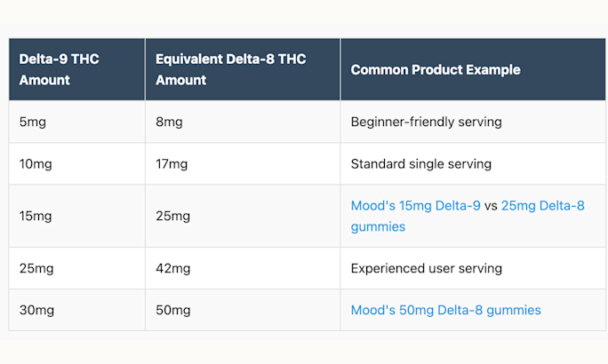The image size is (608, 364).
Task: Select the 8mg Delta-8 equivalent cell
Action: pyautogui.click(x=169, y=122)
